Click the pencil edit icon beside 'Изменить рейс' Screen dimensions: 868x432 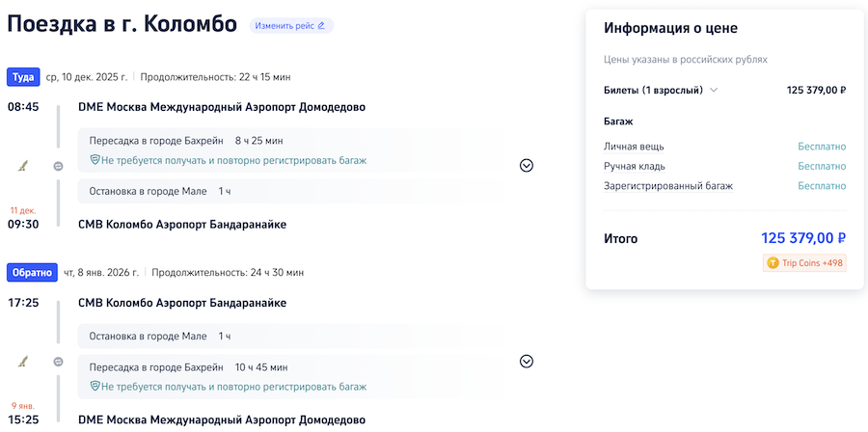click(x=321, y=25)
